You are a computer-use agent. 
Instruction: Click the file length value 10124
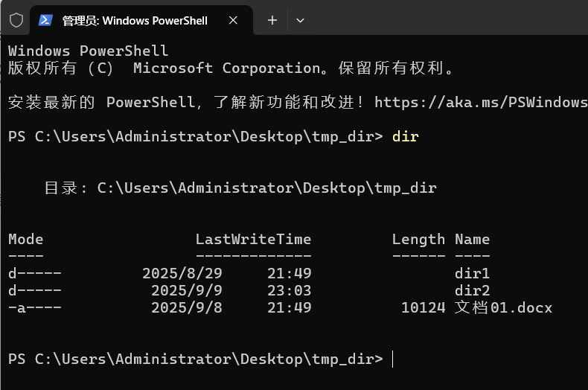tap(424, 308)
